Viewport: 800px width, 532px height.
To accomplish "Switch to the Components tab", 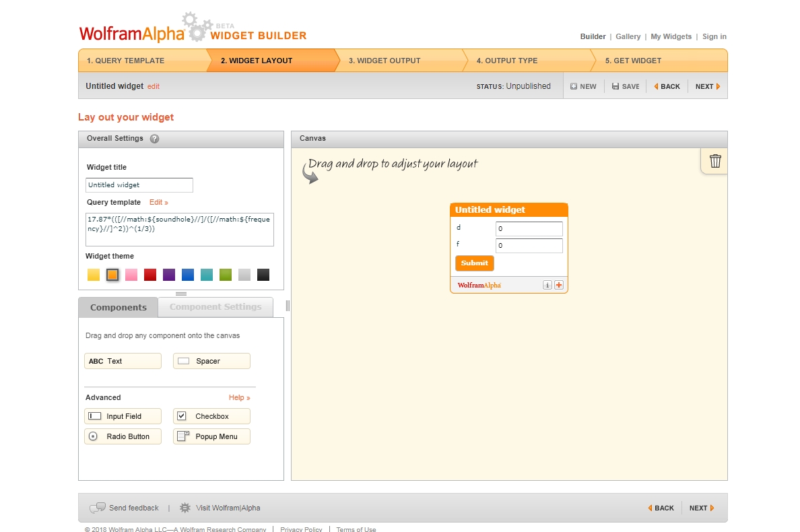I will pos(119,308).
